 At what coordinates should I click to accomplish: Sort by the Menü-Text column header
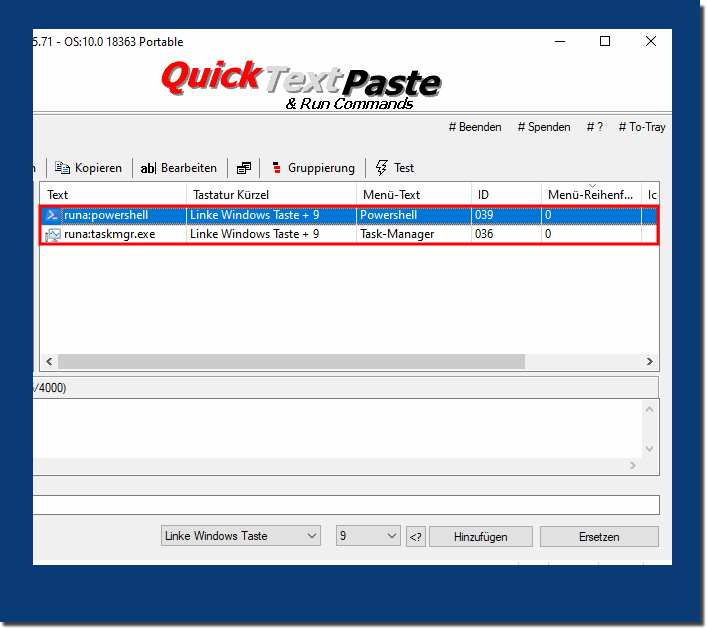(x=414, y=195)
